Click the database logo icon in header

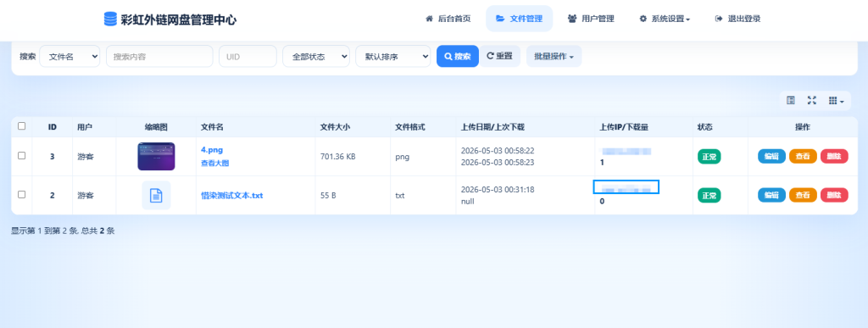tap(110, 19)
